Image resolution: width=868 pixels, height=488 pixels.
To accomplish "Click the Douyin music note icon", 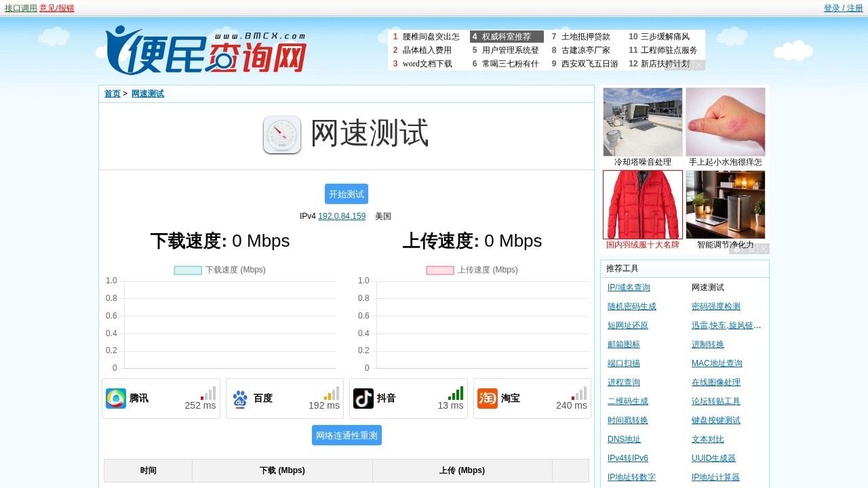I will (363, 399).
